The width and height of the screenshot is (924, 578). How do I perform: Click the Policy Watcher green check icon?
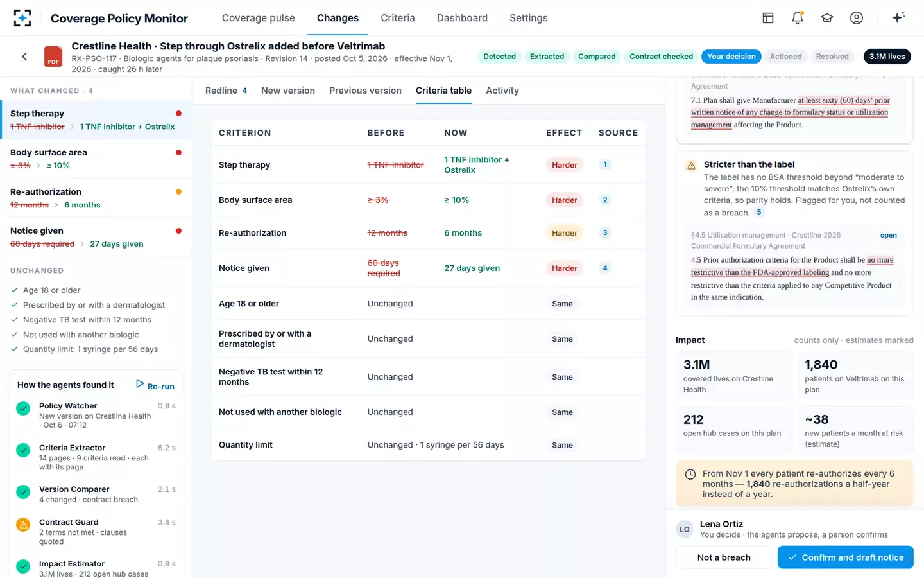[x=23, y=408]
